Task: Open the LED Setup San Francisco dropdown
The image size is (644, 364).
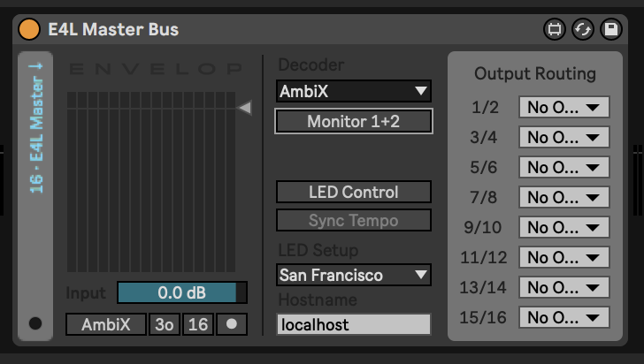Action: (x=354, y=275)
